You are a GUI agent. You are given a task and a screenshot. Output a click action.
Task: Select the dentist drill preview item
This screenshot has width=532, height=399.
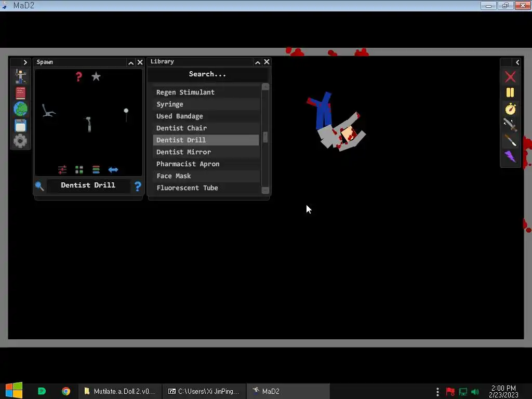tap(89, 124)
